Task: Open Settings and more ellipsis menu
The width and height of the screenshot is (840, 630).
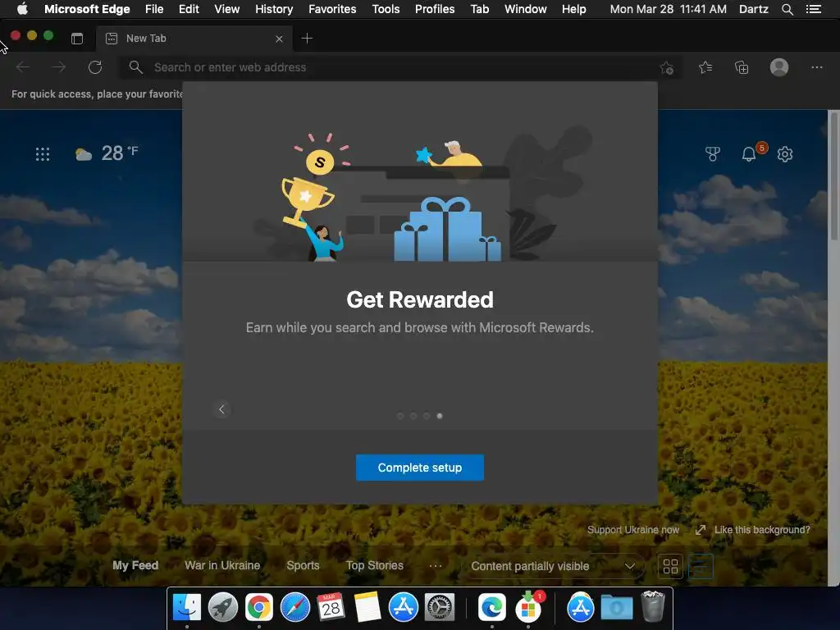Action: [816, 67]
